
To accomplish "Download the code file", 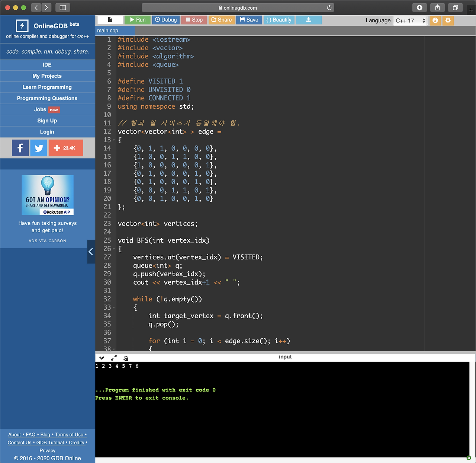I will [x=308, y=20].
